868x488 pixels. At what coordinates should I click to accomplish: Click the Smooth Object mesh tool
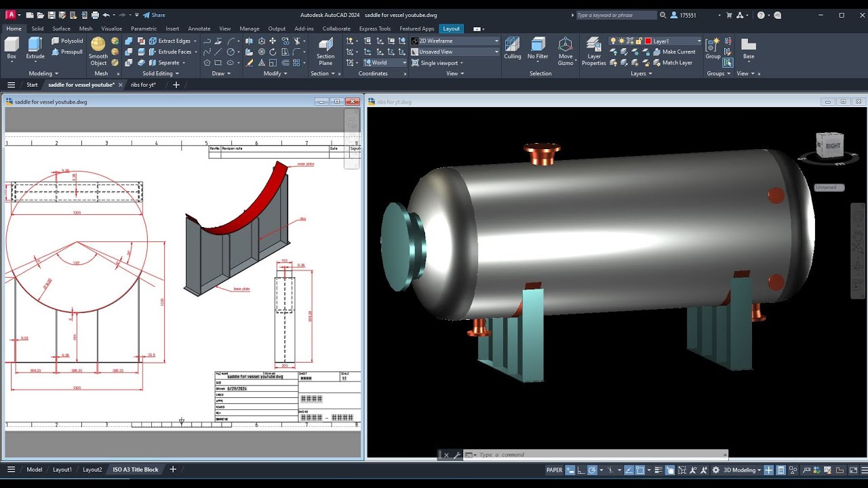click(x=98, y=52)
